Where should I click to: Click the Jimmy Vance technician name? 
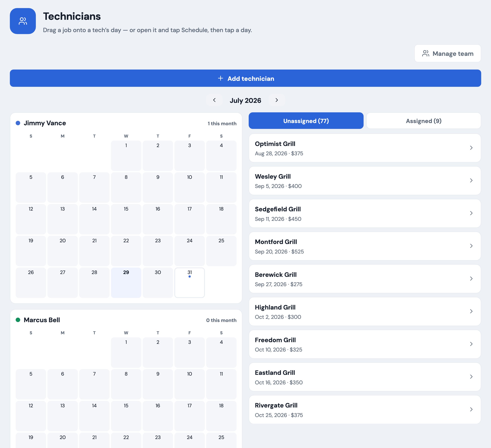click(x=45, y=123)
